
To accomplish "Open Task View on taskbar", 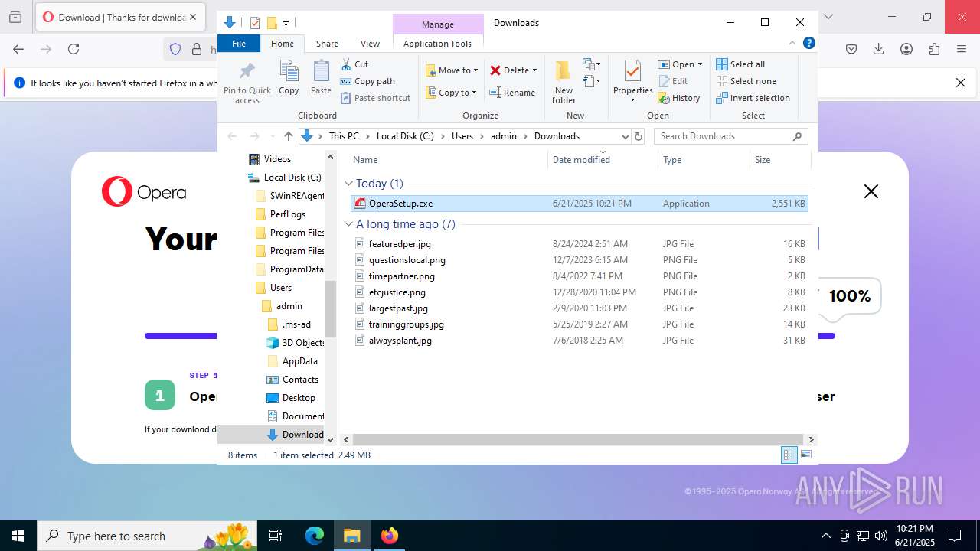I will pos(276,536).
